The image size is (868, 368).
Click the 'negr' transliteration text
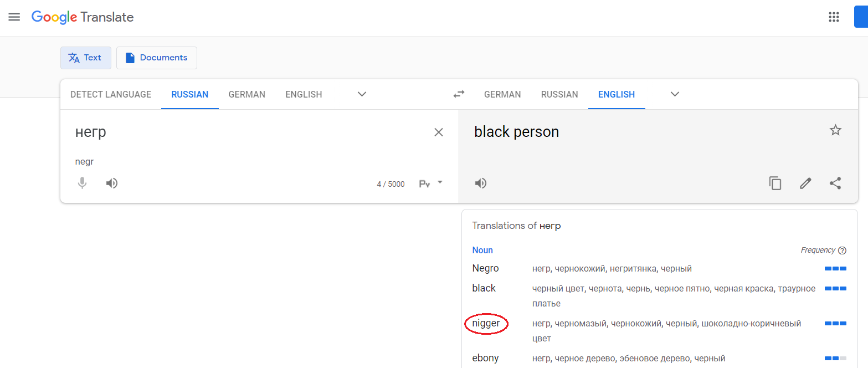pyautogui.click(x=84, y=162)
